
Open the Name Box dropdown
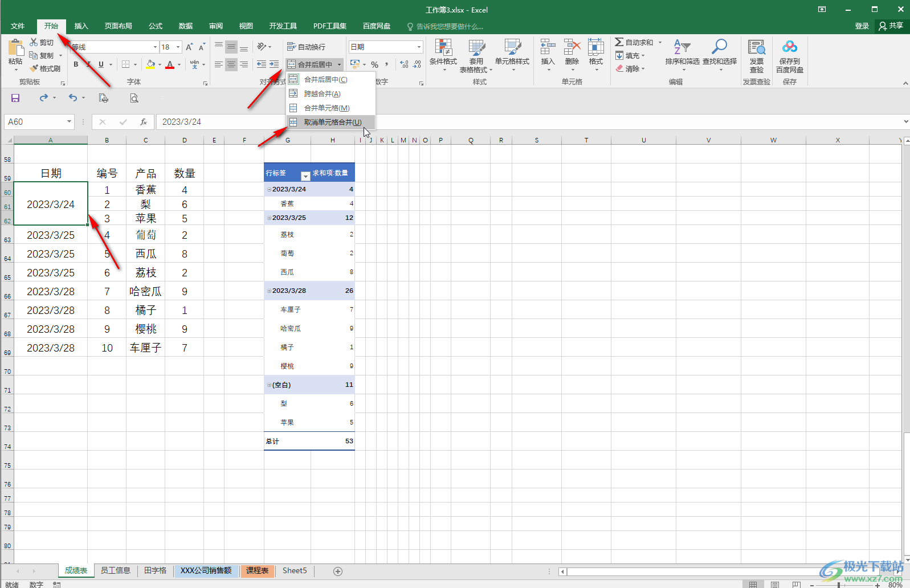pyautogui.click(x=69, y=122)
